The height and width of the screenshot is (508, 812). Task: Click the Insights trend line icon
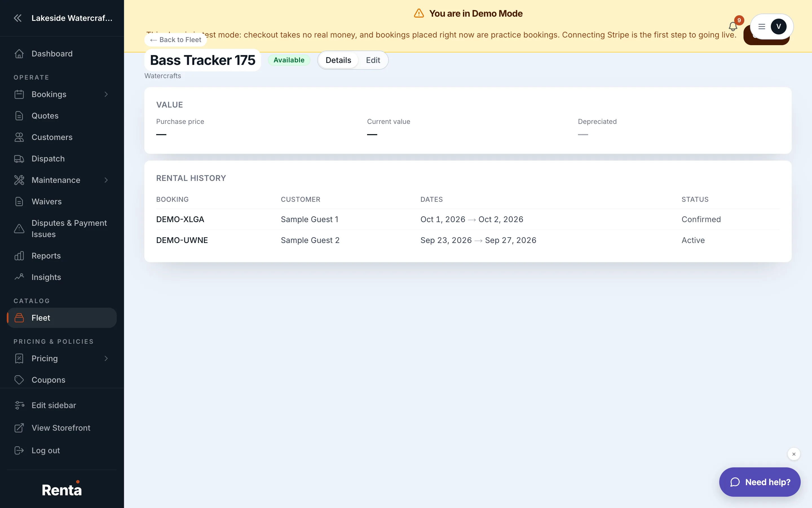tap(19, 277)
